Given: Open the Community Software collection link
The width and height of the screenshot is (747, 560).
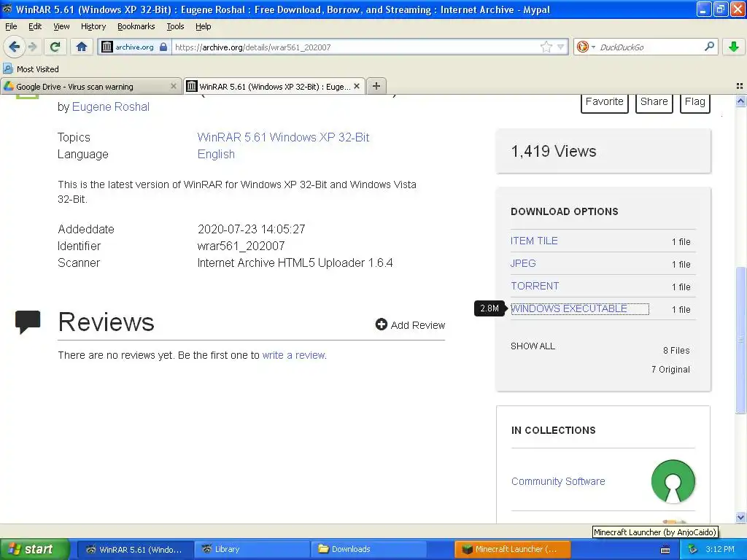Looking at the screenshot, I should pos(558,481).
